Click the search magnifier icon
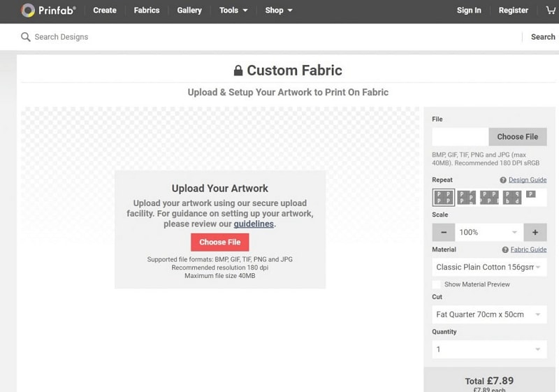 click(25, 37)
